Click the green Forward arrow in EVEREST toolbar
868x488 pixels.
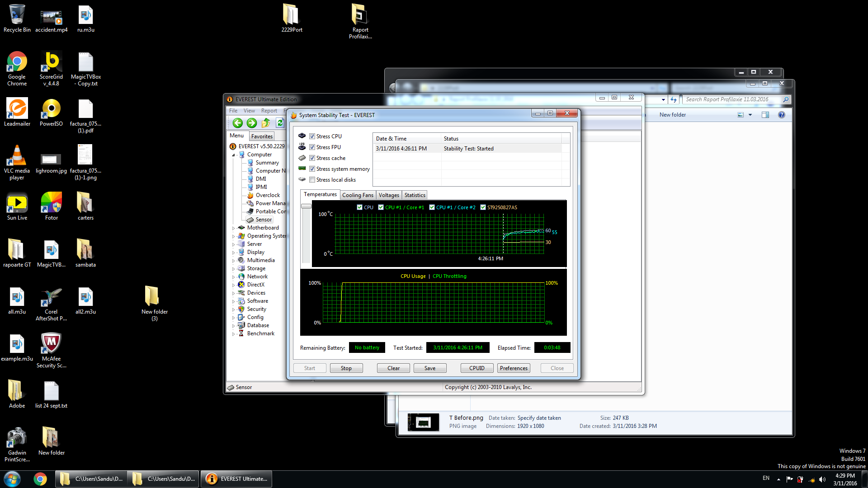coord(252,123)
